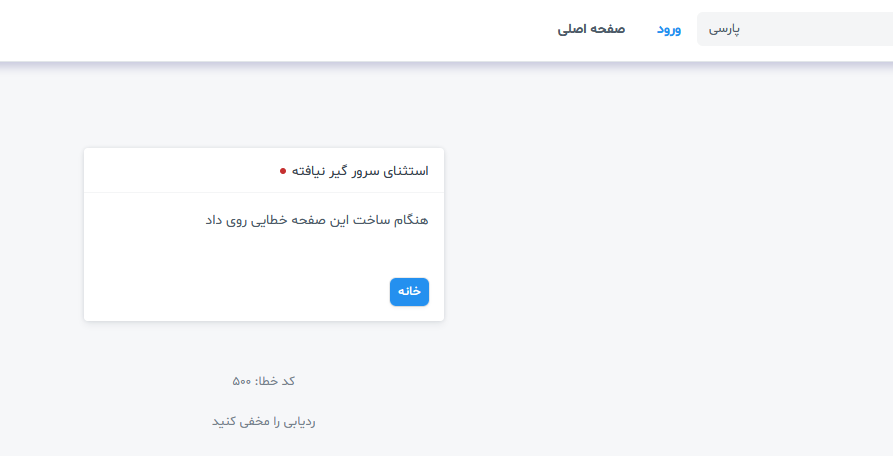
Task: Click the word سرور in card title
Action: [361, 171]
